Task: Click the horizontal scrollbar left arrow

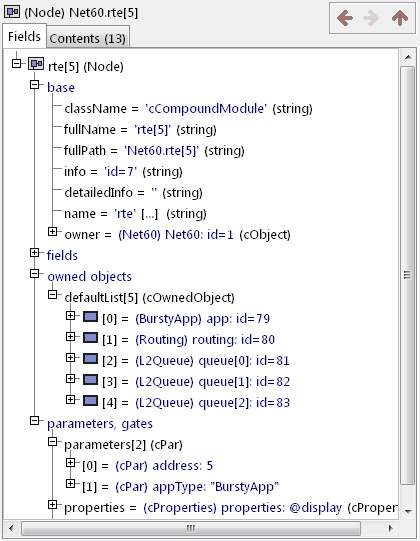Action: [11, 528]
